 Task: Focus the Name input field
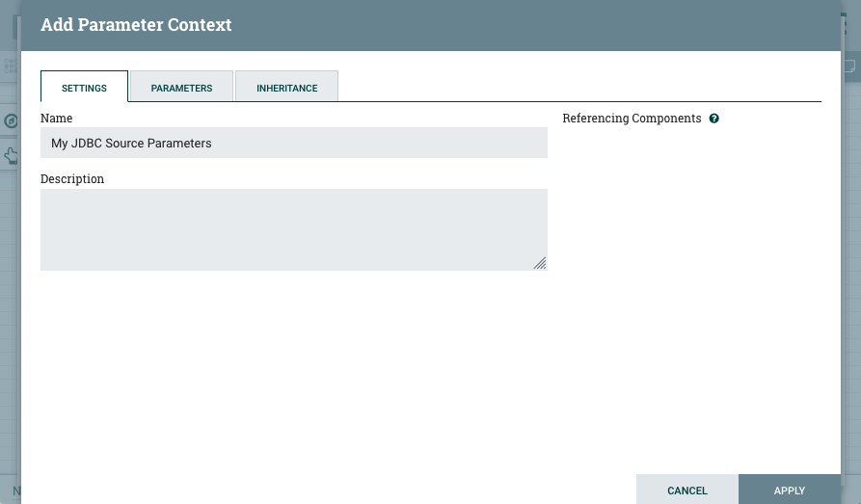click(293, 143)
